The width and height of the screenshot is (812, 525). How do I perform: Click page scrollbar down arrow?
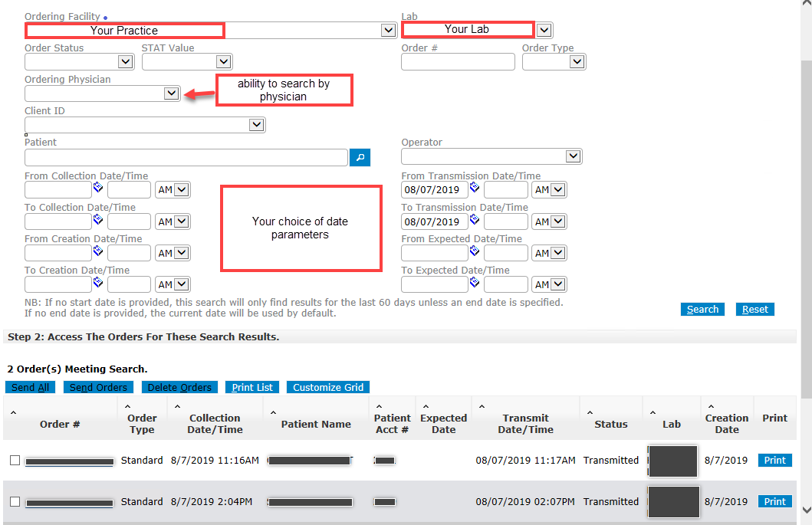pos(807,510)
